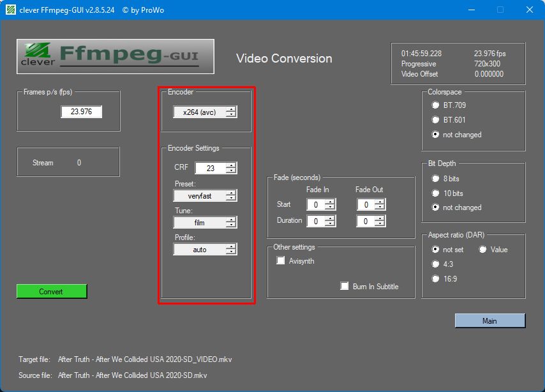Click the Stream value 0
545x392 pixels.
pos(79,163)
